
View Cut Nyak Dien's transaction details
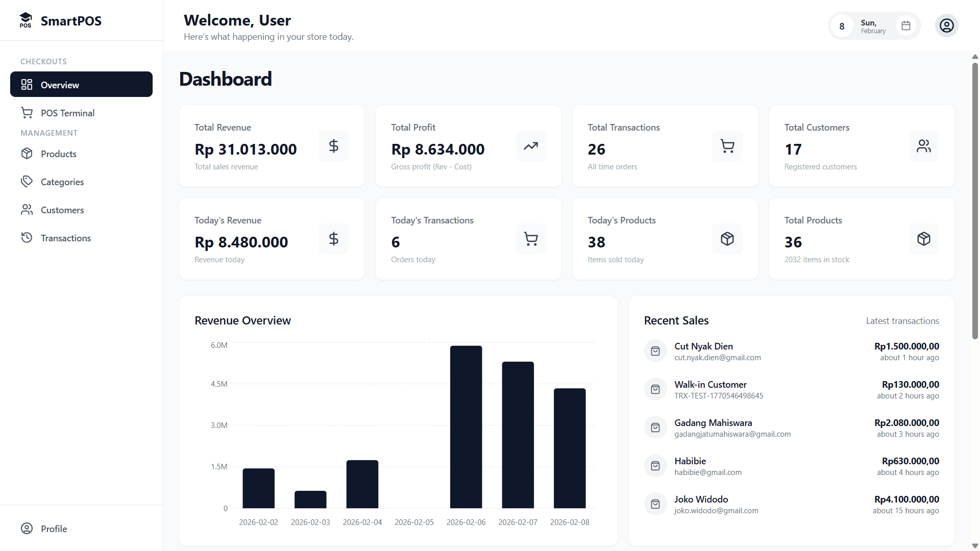pos(791,351)
